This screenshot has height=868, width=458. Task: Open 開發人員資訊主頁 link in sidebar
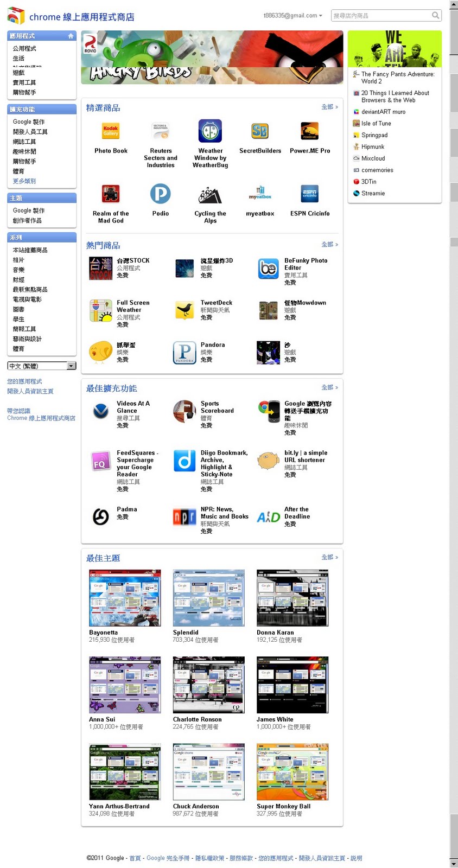point(30,391)
